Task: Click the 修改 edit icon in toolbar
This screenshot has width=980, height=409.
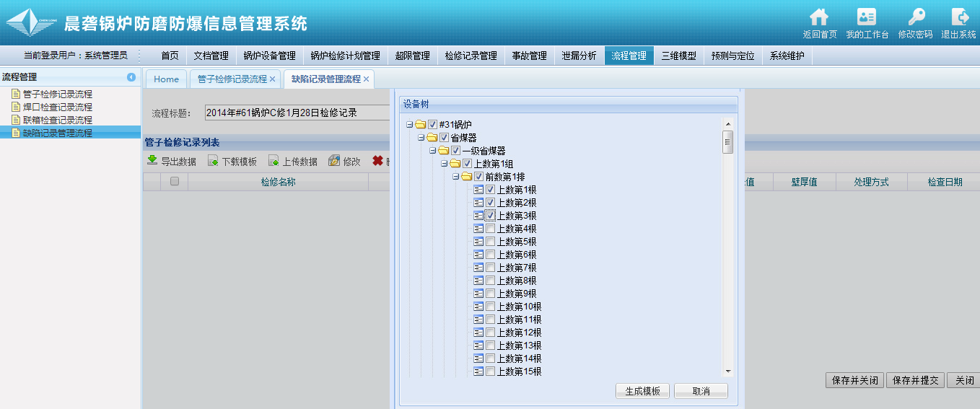Action: point(334,161)
